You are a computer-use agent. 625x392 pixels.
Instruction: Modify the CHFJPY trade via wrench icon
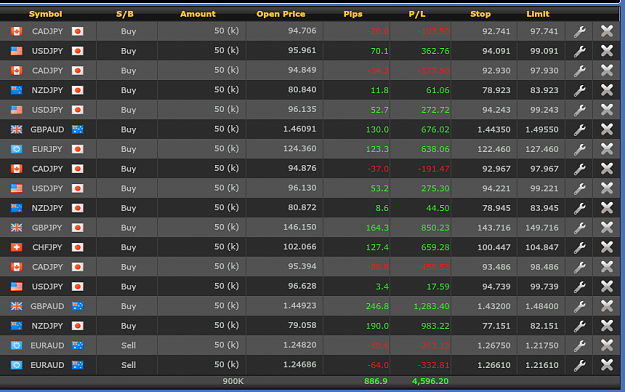click(580, 247)
